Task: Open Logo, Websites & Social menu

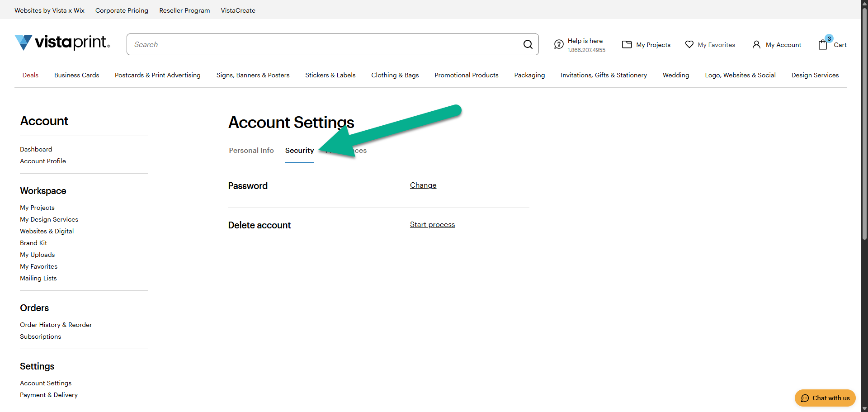Action: pyautogui.click(x=740, y=75)
